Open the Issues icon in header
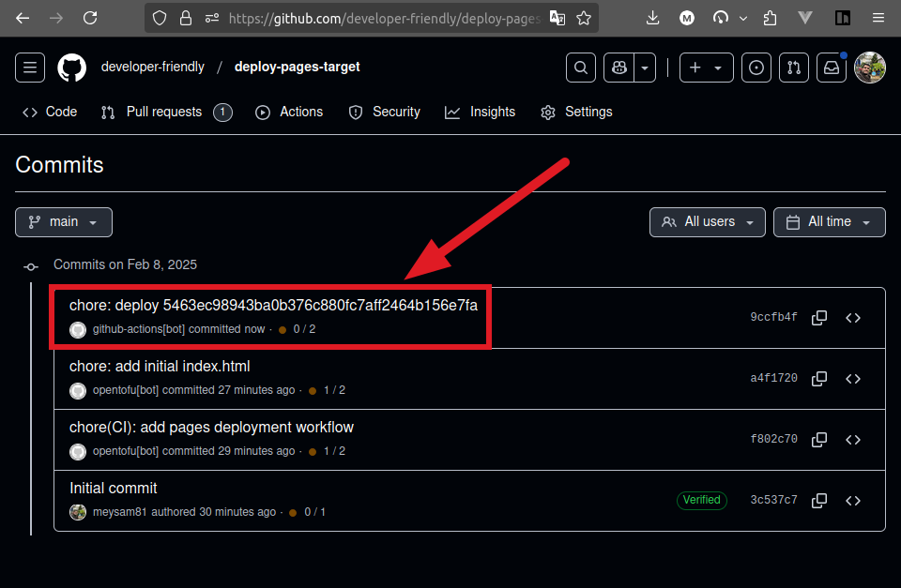This screenshot has width=901, height=588. point(756,68)
